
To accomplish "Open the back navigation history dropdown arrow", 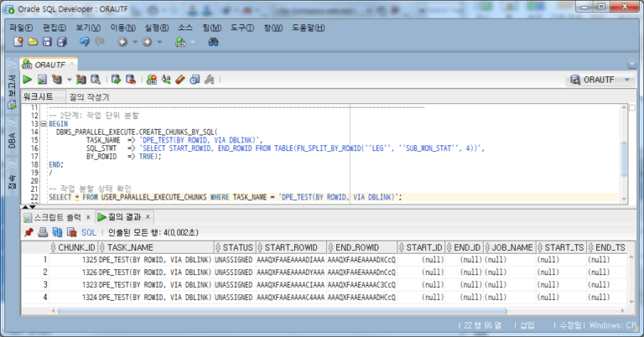I will [x=135, y=42].
